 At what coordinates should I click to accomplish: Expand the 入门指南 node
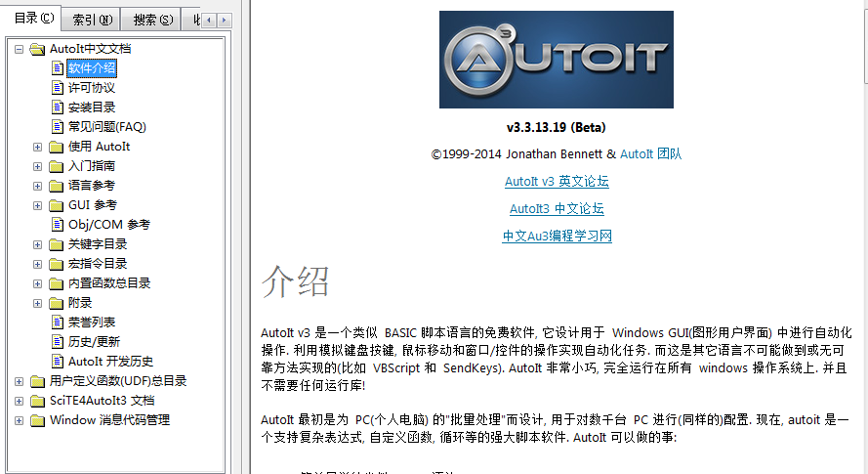(37, 166)
